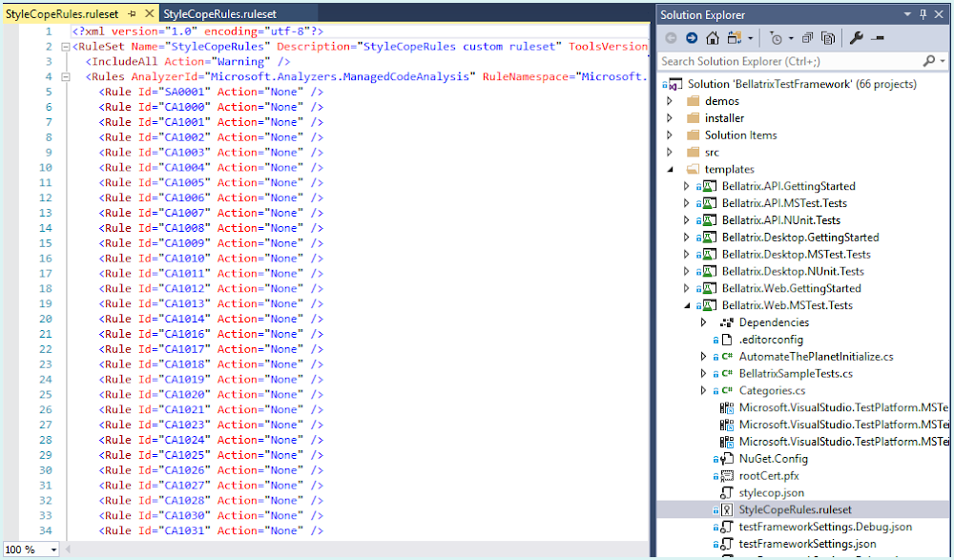Click the Forward navigation arrow in Solution Explorer
The width and height of the screenshot is (954, 560).
(692, 38)
